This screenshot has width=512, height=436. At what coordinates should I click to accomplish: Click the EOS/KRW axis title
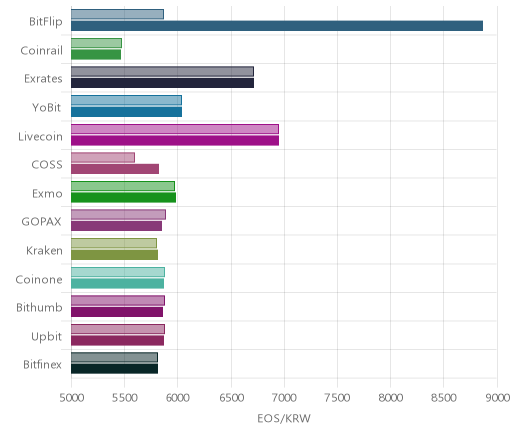coord(284,418)
